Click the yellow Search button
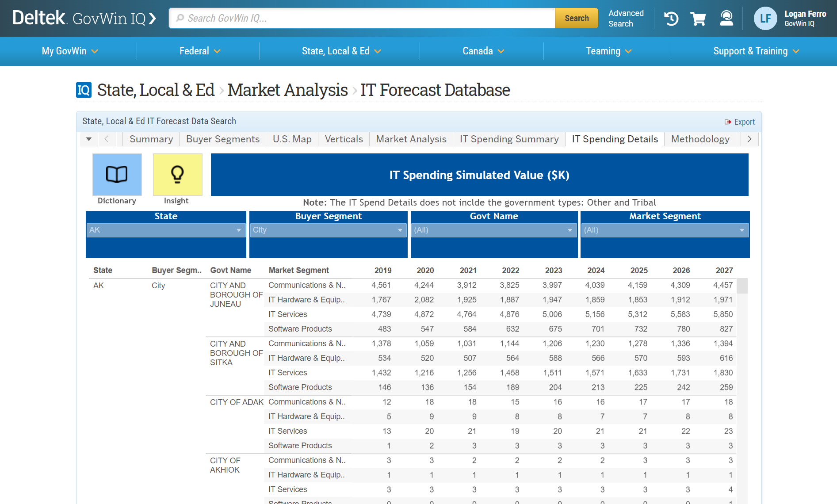Viewport: 837px width, 504px height. 576,19
